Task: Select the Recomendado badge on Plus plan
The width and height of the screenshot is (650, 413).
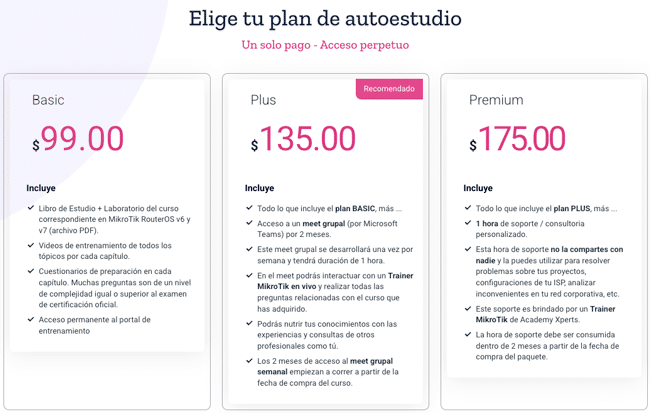Action: coord(389,89)
